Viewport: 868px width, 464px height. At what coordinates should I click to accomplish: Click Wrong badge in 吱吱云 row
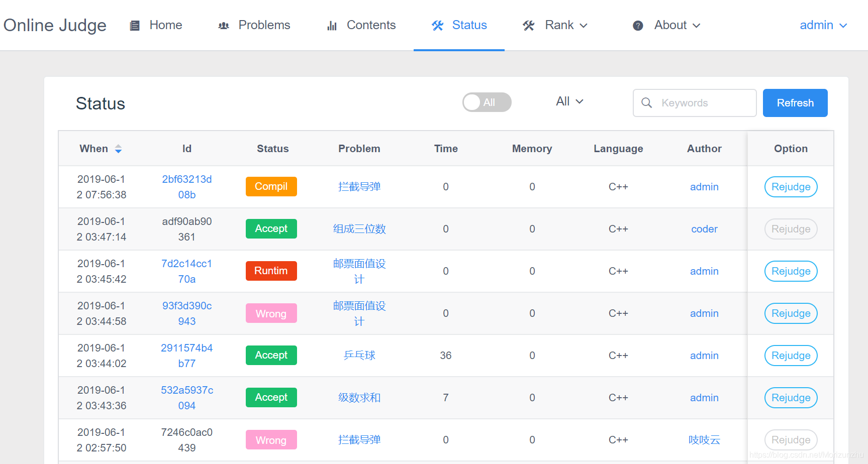coord(271,440)
